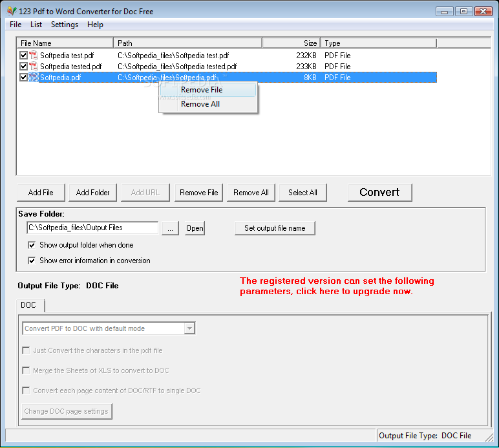
Task: Minimize the converter window
Action: point(445,12)
